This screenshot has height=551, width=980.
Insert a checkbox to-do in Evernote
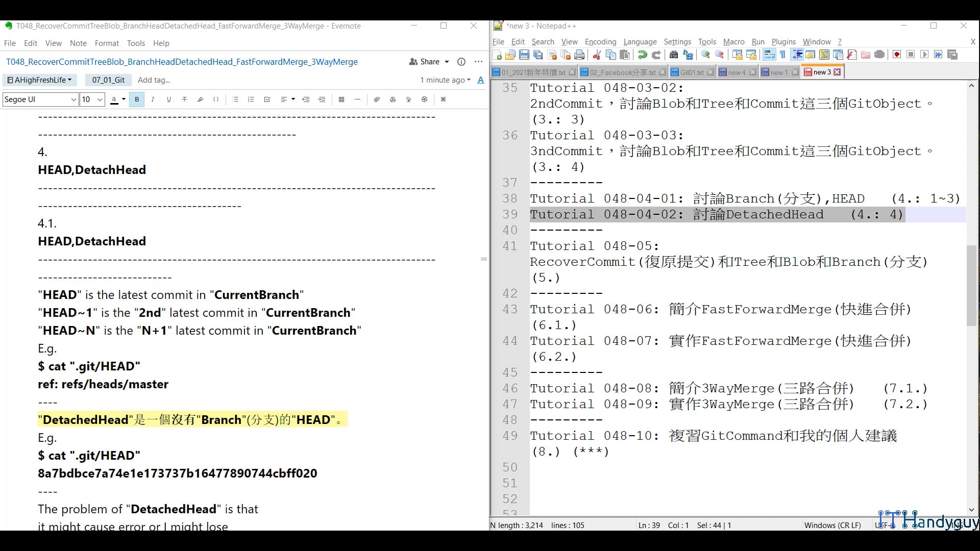tap(267, 99)
